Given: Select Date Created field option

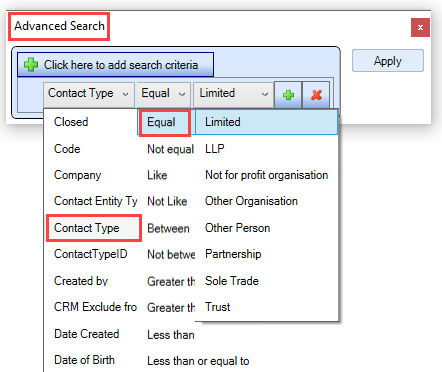Looking at the screenshot, I should point(87,334).
